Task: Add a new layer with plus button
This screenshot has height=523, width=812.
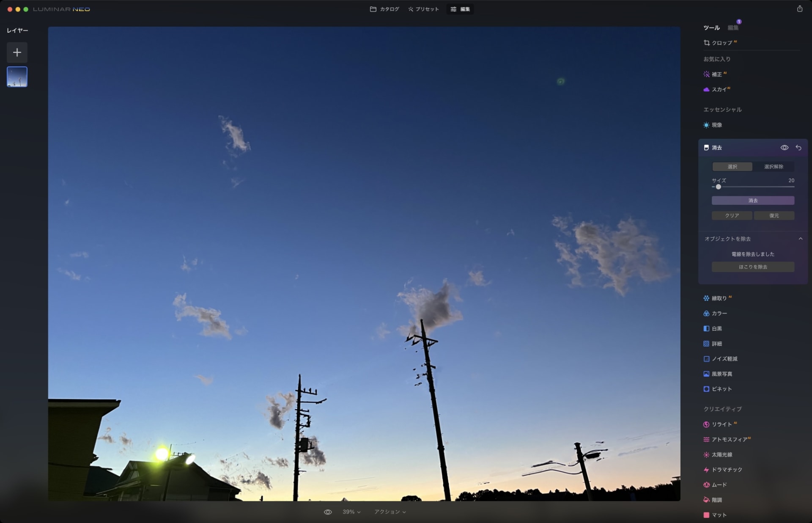Action: (x=17, y=52)
